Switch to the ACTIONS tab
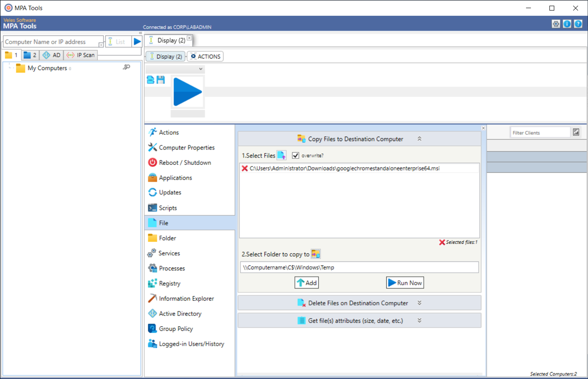Viewport: 588px width, 379px height. coord(205,56)
